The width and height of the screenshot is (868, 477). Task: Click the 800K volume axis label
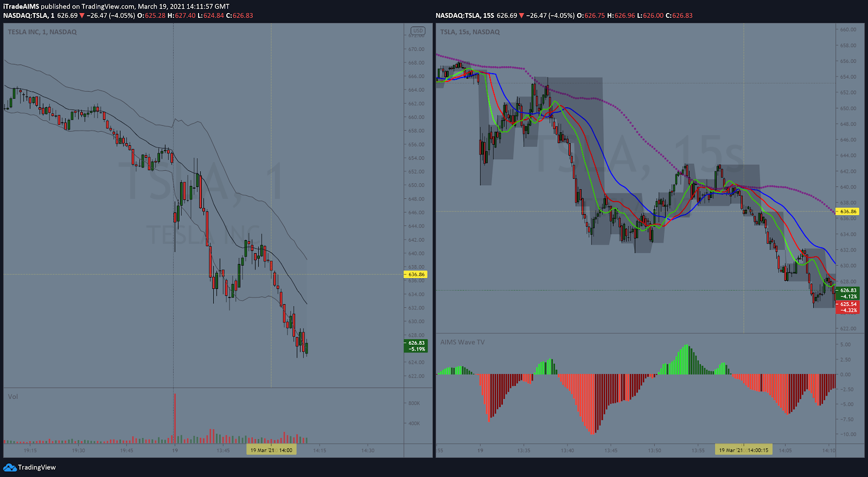click(414, 403)
